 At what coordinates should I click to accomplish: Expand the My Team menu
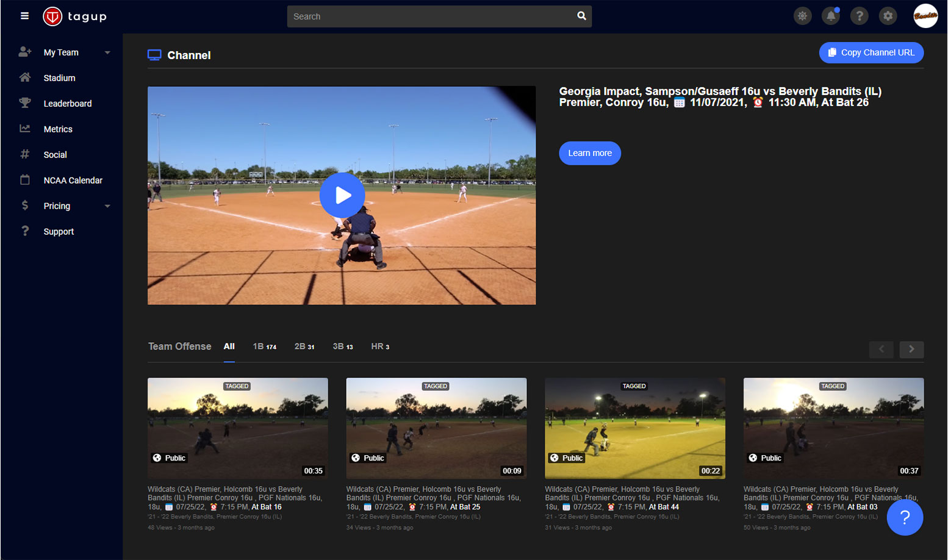tap(61, 52)
